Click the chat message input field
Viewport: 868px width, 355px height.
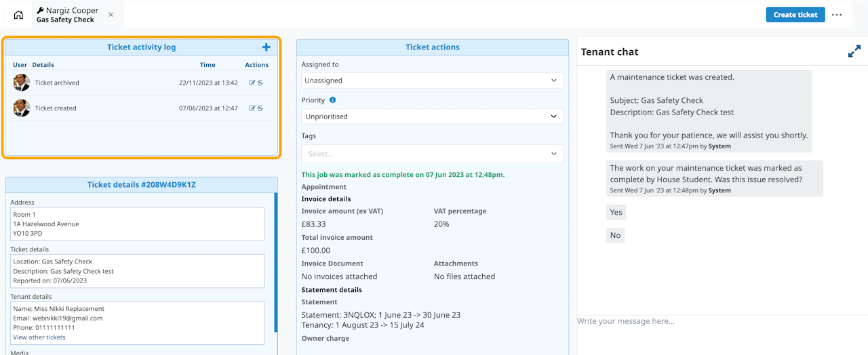719,321
